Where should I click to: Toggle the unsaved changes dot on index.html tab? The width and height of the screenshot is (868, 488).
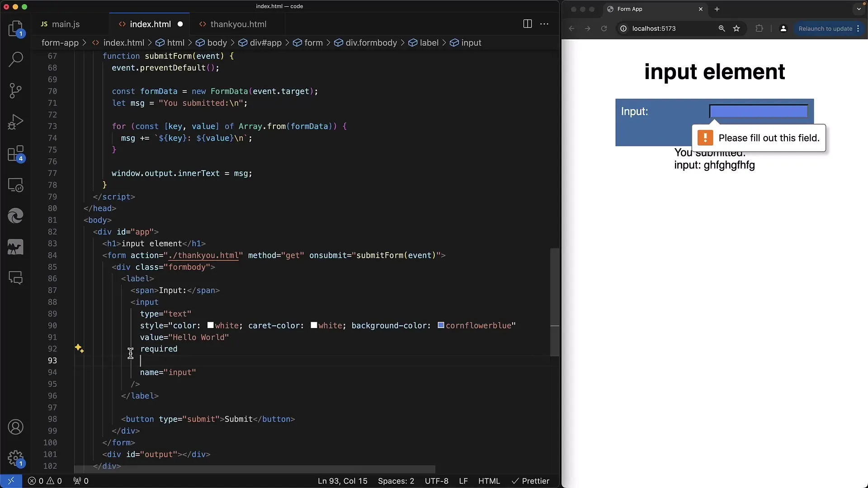[x=180, y=24]
